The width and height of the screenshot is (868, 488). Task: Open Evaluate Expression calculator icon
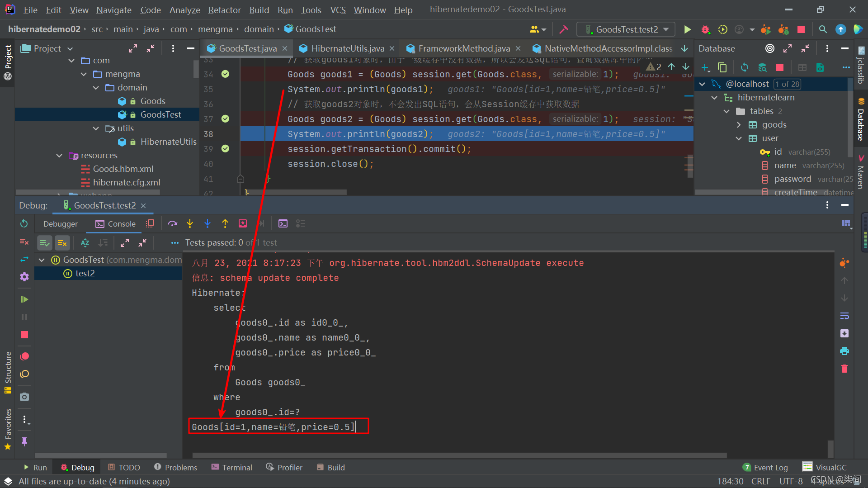click(x=283, y=223)
